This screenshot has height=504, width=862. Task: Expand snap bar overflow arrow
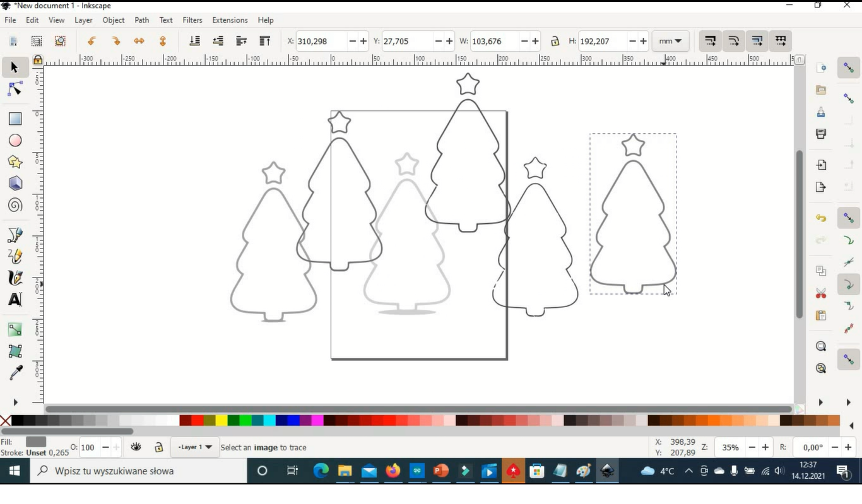coord(849,402)
